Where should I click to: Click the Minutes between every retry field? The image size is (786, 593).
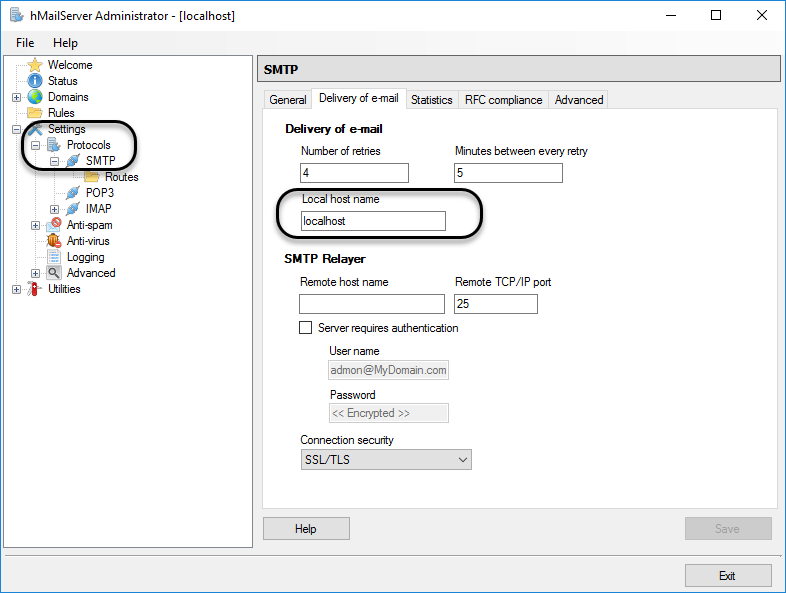508,173
